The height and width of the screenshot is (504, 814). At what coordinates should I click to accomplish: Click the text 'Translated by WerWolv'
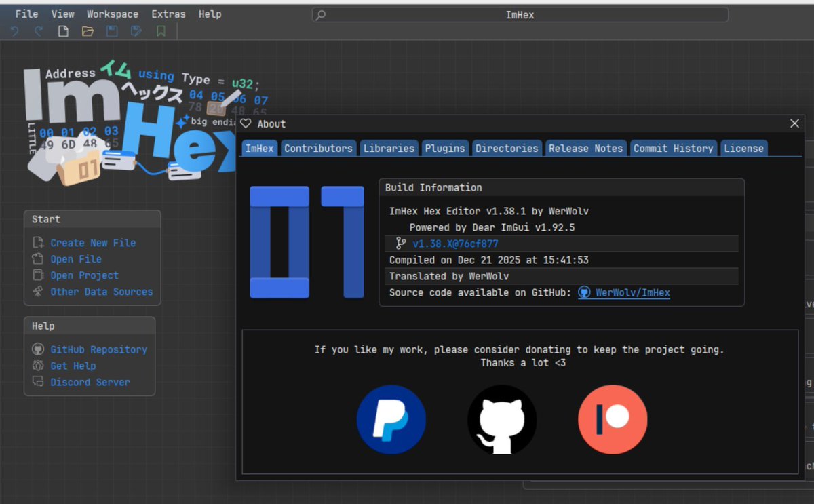pos(449,276)
